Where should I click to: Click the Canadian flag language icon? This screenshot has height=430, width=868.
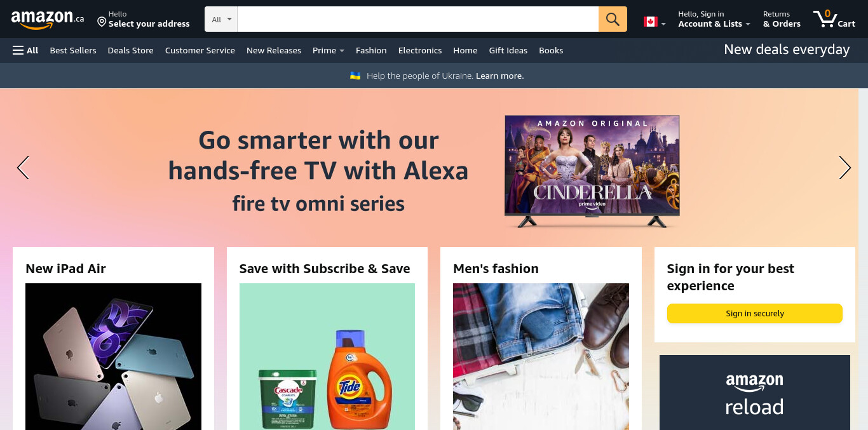[650, 22]
